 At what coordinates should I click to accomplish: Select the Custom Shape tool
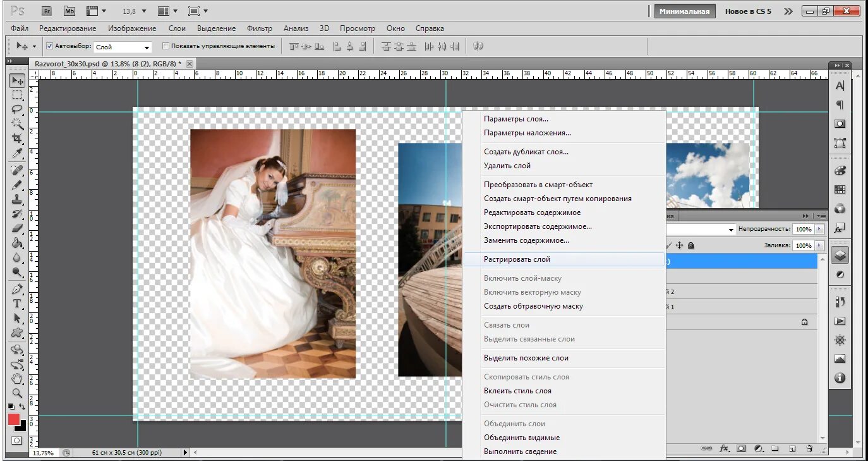click(x=17, y=333)
